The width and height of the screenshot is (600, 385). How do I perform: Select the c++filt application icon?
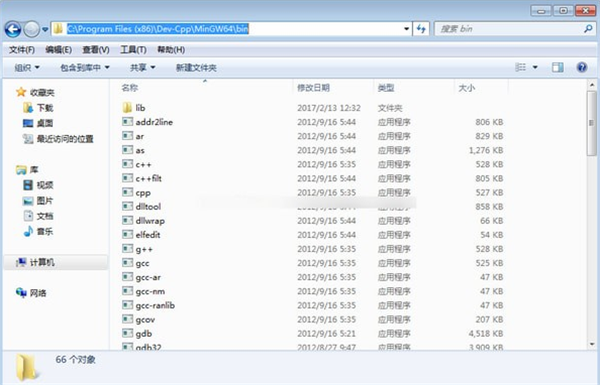pyautogui.click(x=127, y=178)
